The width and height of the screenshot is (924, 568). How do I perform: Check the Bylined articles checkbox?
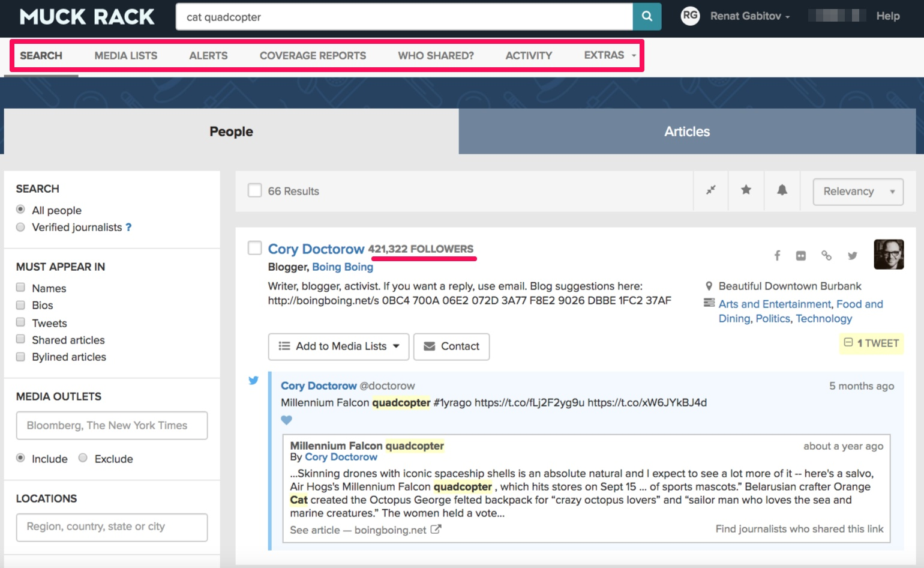(x=20, y=357)
